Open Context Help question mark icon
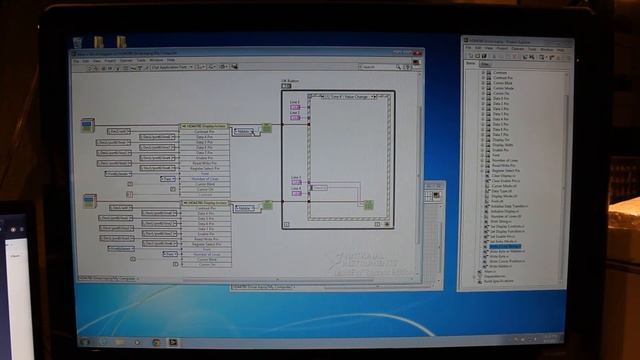 point(407,67)
